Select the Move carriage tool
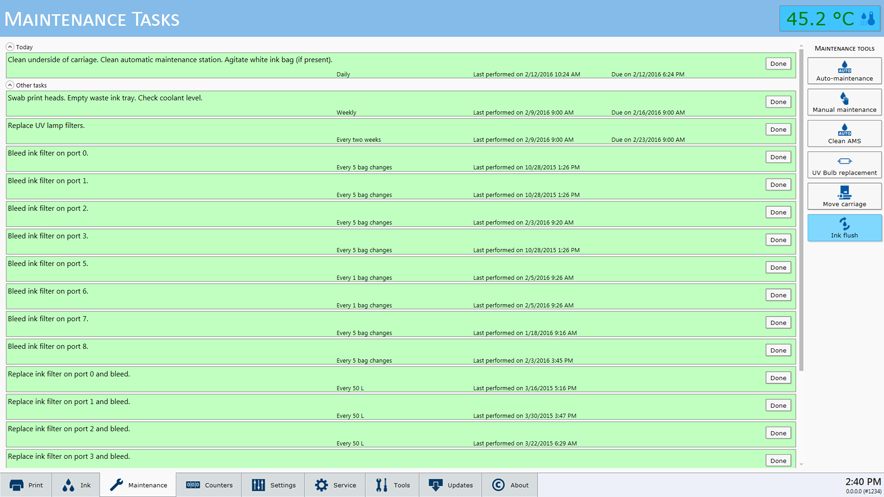The height and width of the screenshot is (497, 884). click(x=844, y=196)
